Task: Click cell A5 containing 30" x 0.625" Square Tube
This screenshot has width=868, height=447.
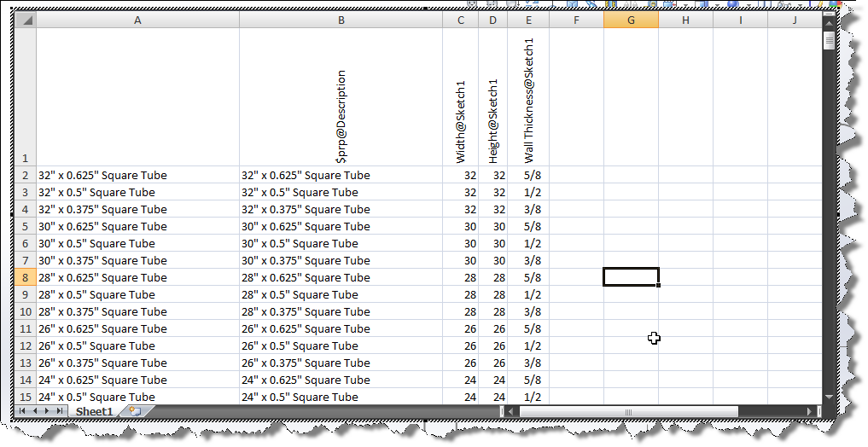Action: (x=137, y=226)
